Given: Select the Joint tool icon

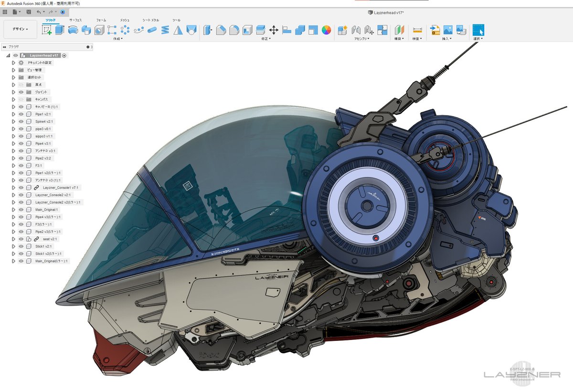Looking at the screenshot, I should coord(356,30).
